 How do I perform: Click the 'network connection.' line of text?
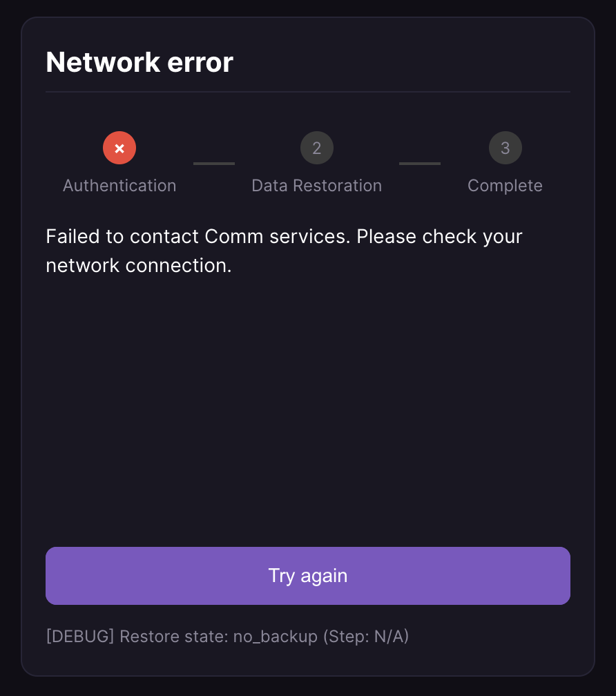click(x=139, y=265)
